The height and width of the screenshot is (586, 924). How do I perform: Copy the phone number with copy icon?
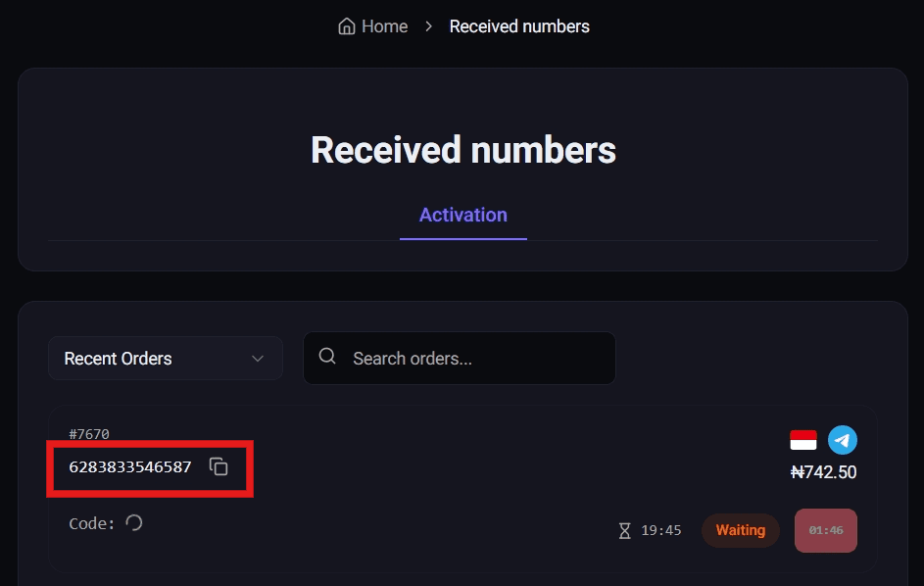(x=219, y=467)
